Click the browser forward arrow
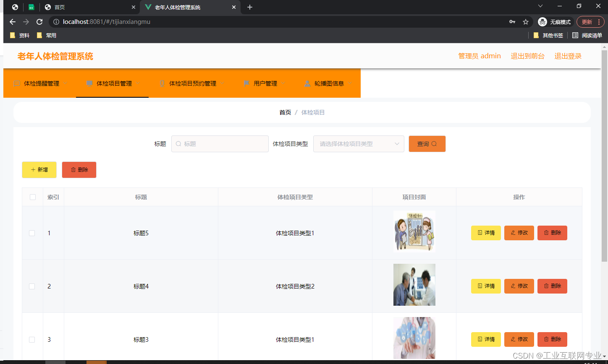 click(26, 22)
